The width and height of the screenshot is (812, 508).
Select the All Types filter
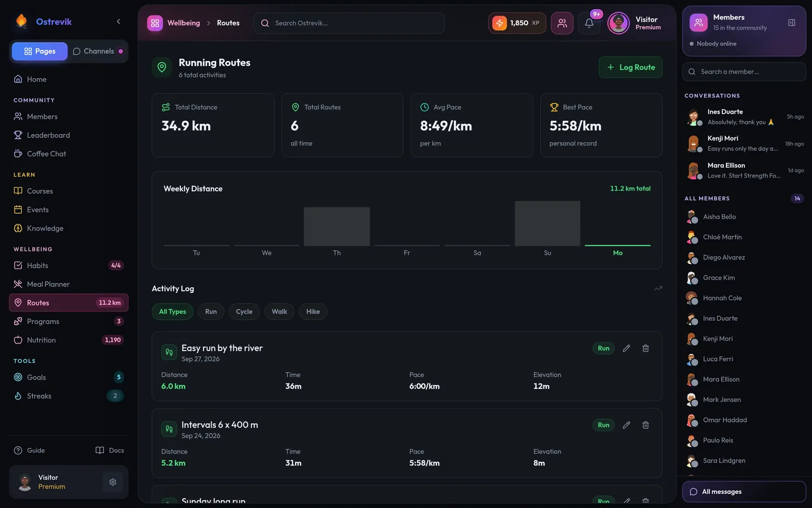pyautogui.click(x=173, y=311)
